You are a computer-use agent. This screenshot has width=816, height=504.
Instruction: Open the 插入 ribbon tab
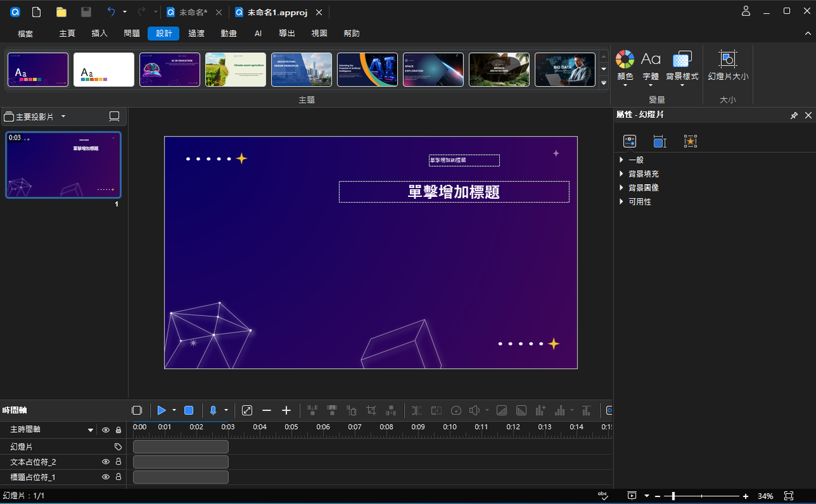tap(99, 34)
